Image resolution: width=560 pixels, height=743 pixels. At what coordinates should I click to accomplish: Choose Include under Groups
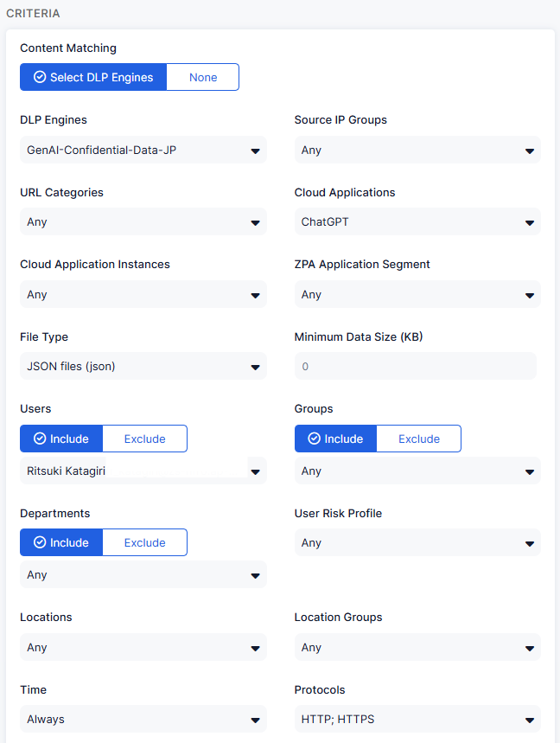tap(335, 439)
